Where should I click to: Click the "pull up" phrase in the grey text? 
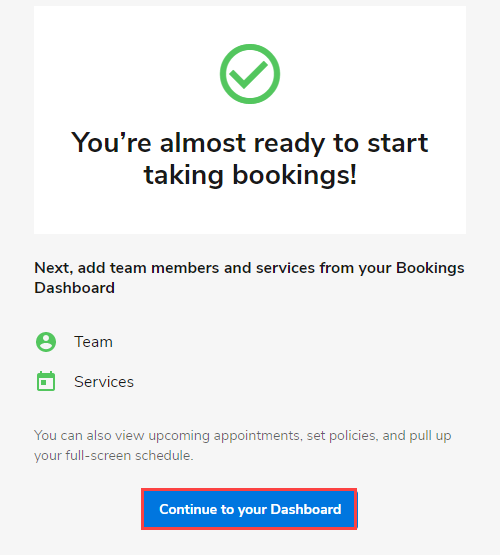(x=430, y=436)
